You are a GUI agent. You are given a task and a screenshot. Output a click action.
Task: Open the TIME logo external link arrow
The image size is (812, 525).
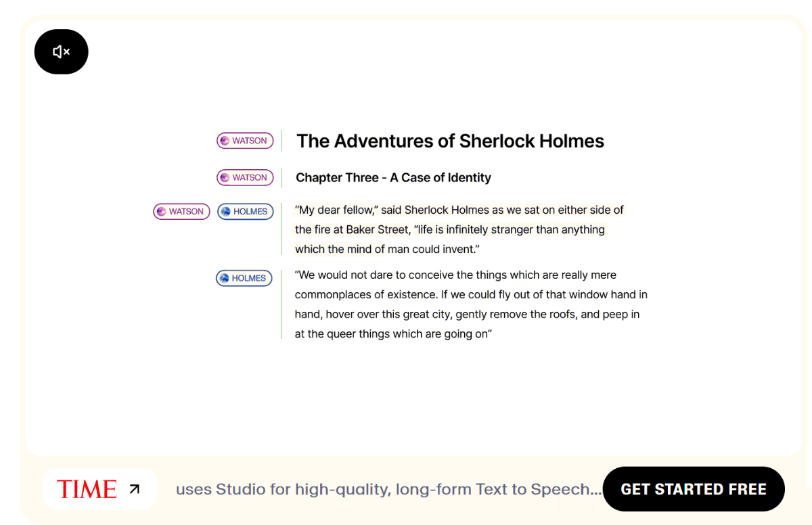coord(135,488)
